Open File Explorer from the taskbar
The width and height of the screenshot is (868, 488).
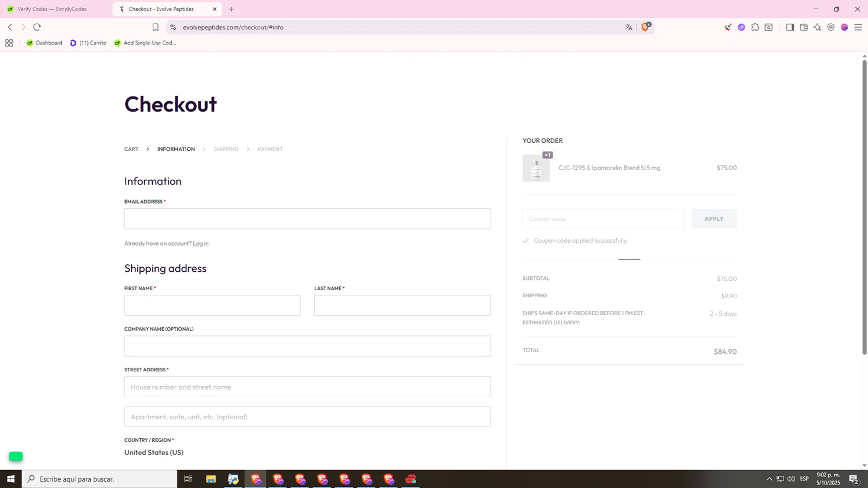point(211,479)
